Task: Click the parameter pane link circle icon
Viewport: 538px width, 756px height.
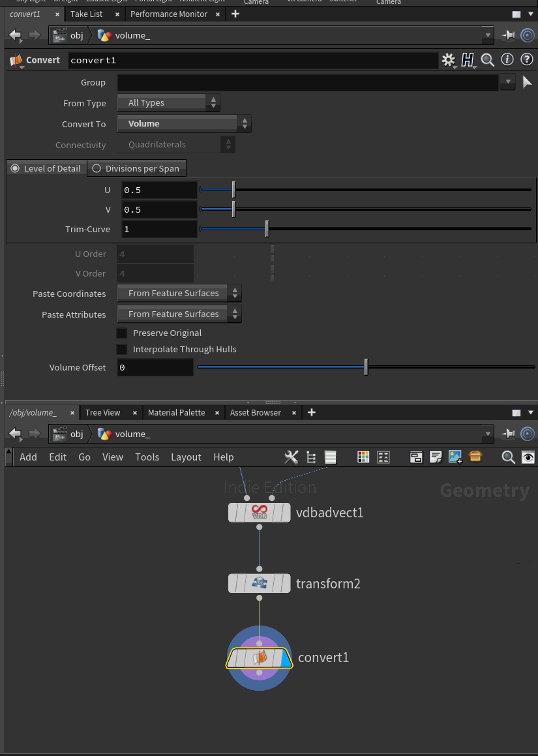Action: tap(528, 35)
